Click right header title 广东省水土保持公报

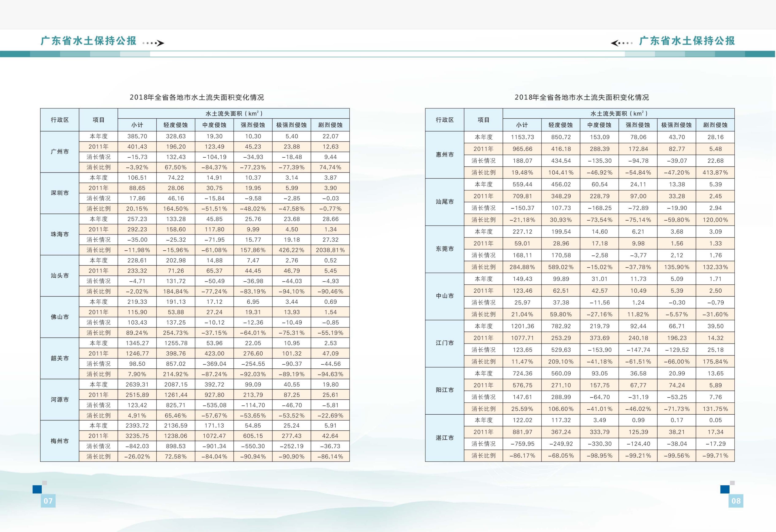tap(687, 41)
